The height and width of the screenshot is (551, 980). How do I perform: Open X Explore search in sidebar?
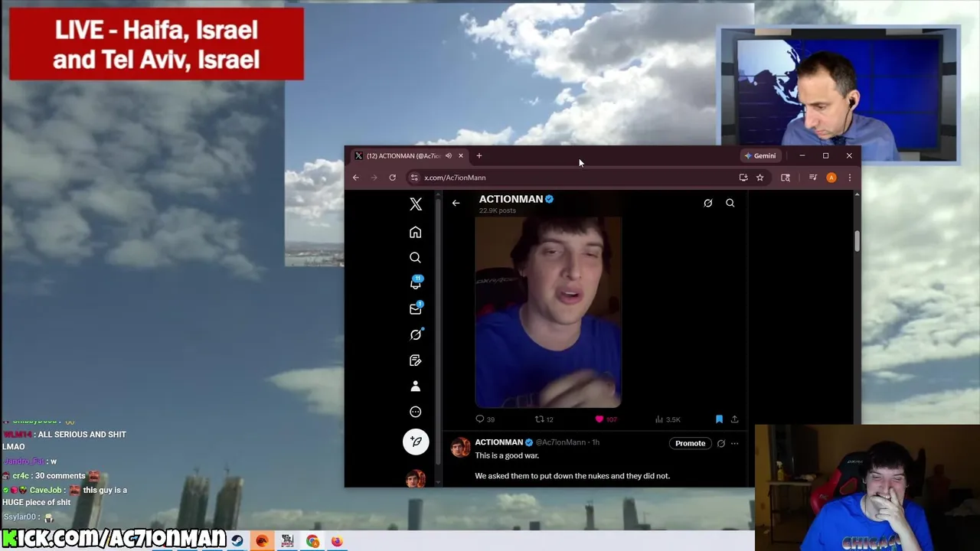click(416, 258)
